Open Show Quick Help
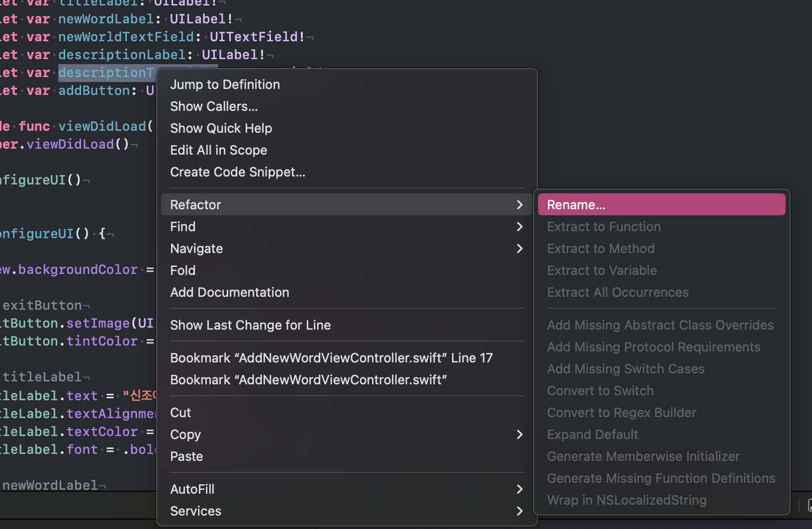 coord(221,128)
